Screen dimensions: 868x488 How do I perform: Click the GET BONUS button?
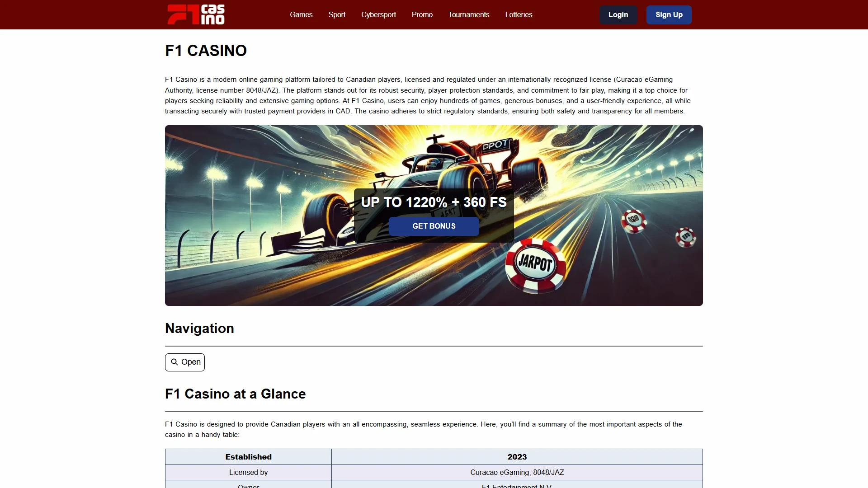click(434, 226)
